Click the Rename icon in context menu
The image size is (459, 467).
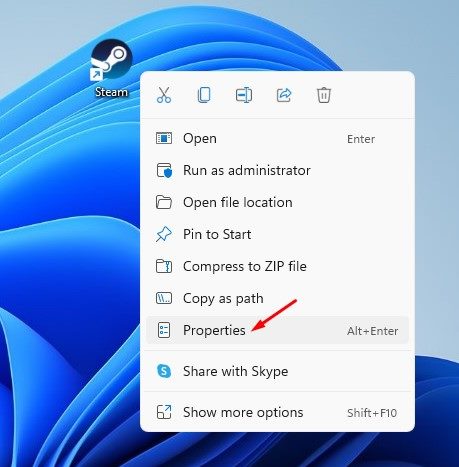244,95
